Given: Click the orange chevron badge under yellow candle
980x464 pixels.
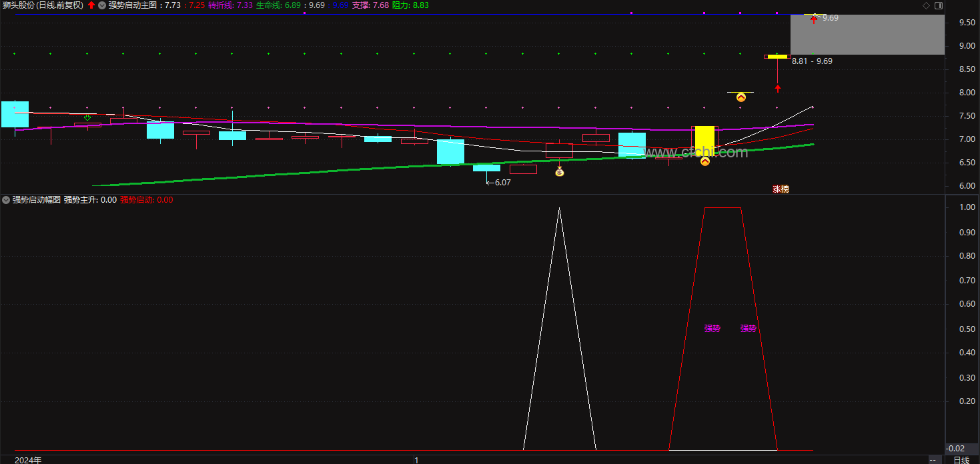Looking at the screenshot, I should (x=705, y=161).
